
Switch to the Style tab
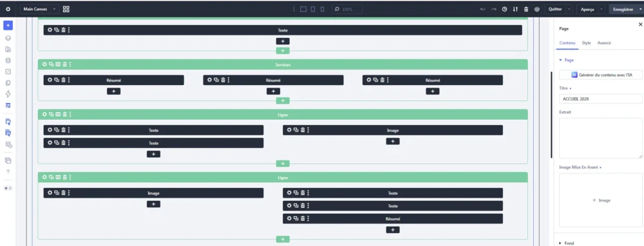pos(586,43)
